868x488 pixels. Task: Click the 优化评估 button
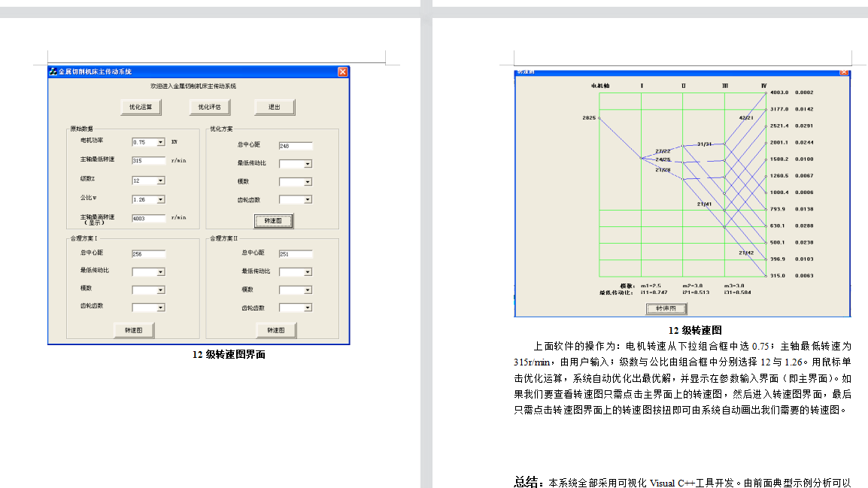[x=209, y=107]
